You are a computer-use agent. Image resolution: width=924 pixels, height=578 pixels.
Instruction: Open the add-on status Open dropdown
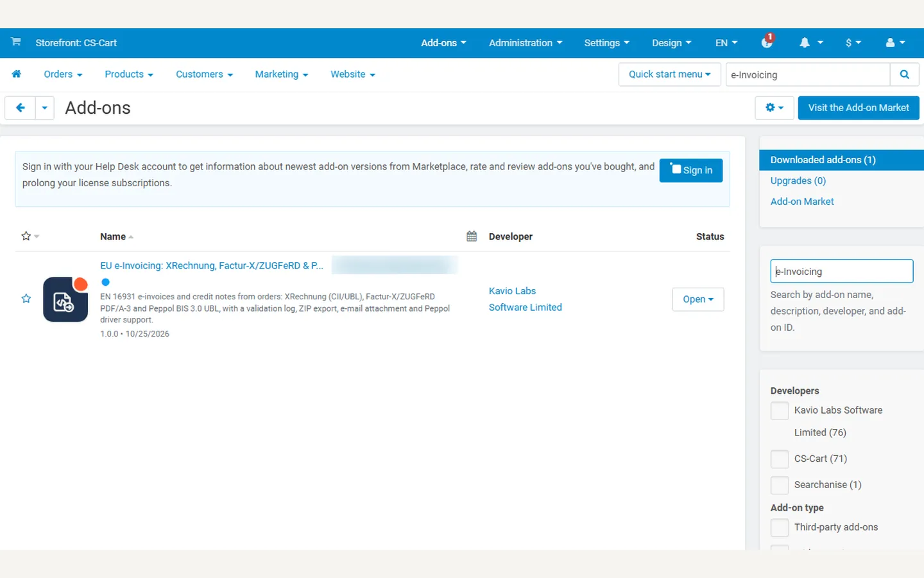click(x=698, y=299)
